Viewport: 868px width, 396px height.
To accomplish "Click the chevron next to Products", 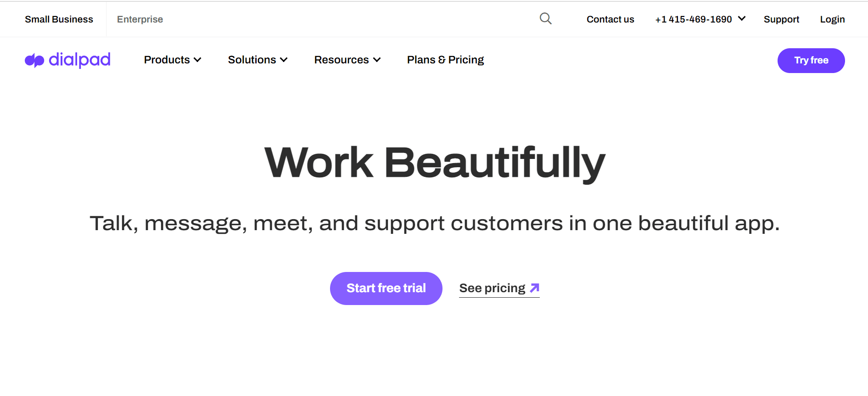I will click(x=197, y=60).
